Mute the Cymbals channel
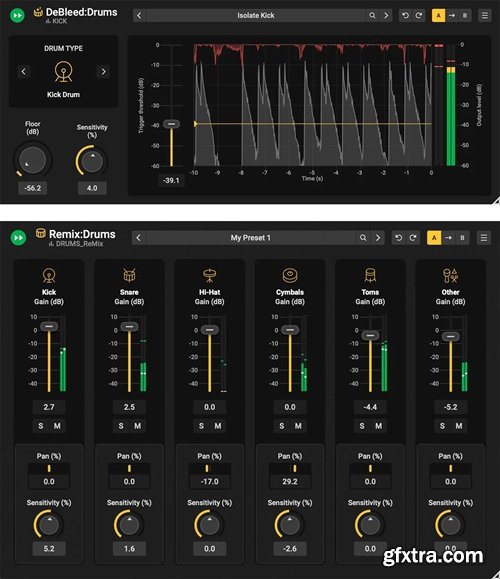Image resolution: width=500 pixels, height=579 pixels. [298, 426]
